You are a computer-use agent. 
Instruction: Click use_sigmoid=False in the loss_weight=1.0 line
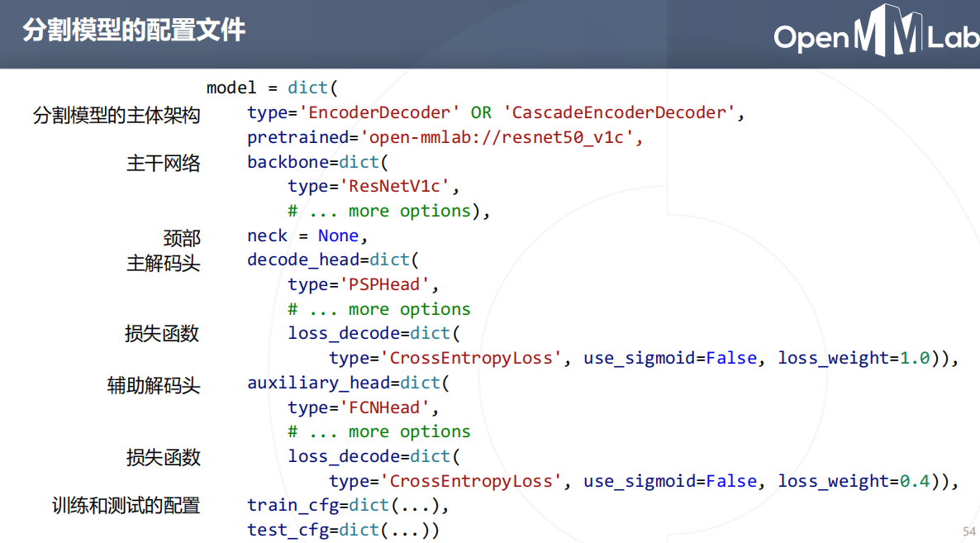pyautogui.click(x=670, y=358)
